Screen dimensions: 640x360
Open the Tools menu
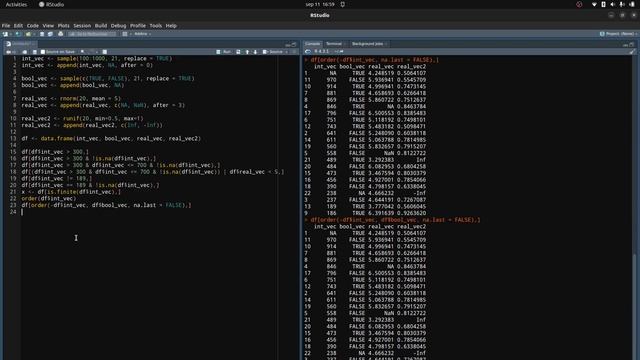click(156, 25)
